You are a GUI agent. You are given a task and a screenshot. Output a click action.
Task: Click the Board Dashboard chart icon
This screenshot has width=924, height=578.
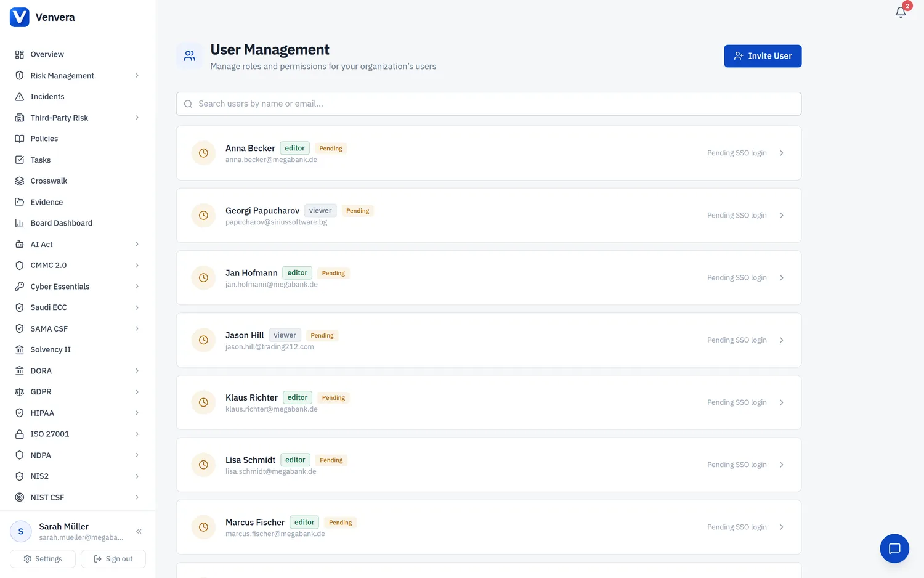20,223
